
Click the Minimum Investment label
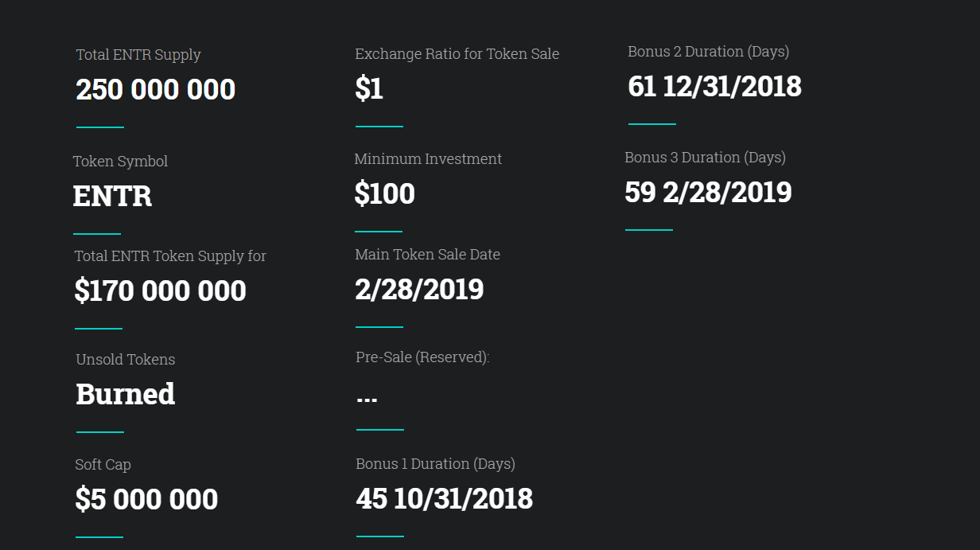(x=428, y=159)
